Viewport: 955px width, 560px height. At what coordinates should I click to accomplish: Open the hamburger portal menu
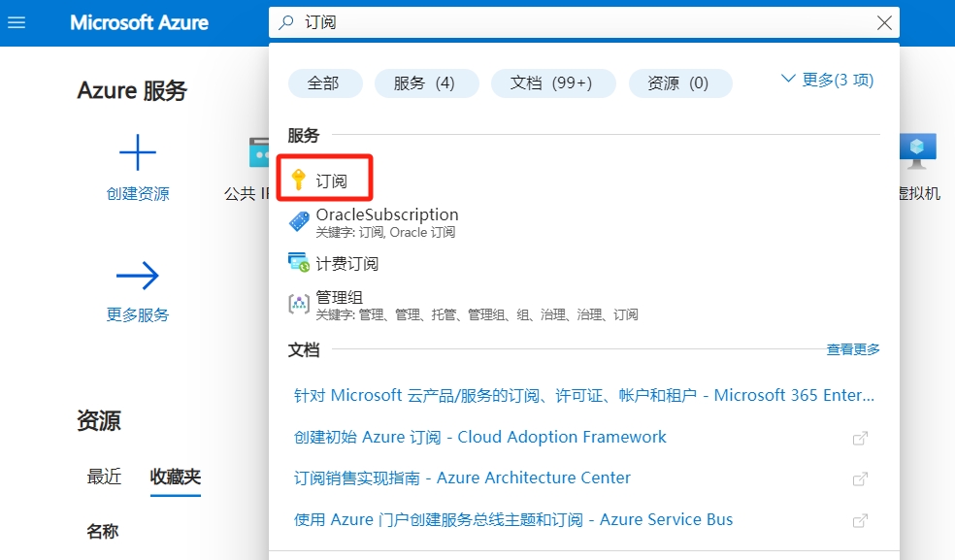pos(16,22)
